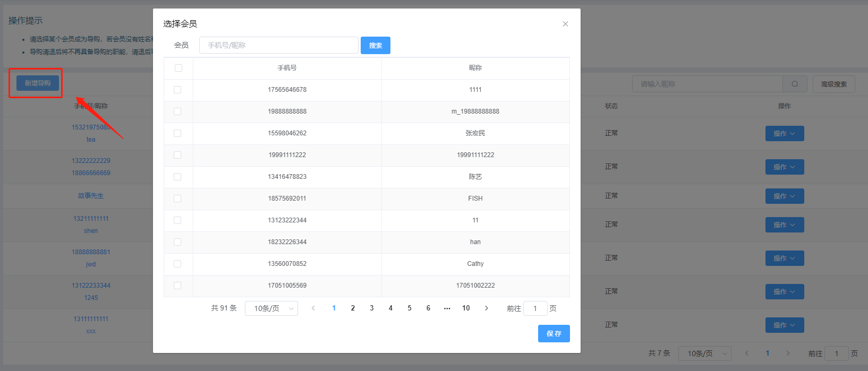
Task: Open page size dropdown in background list
Action: click(x=704, y=353)
